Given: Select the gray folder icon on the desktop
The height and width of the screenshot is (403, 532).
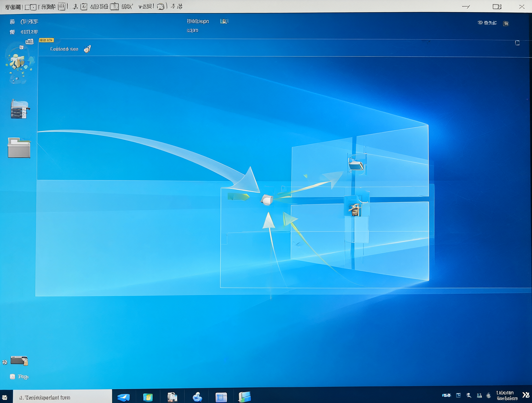Looking at the screenshot, I should tap(19, 148).
